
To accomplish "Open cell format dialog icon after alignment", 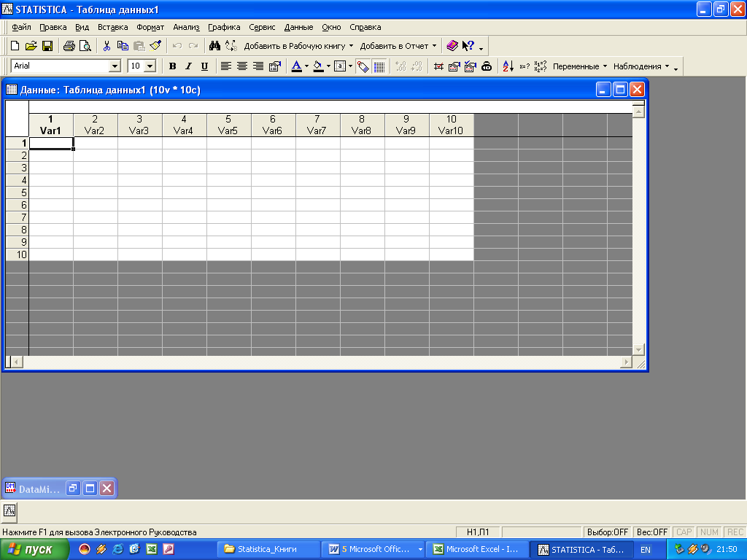I will tap(274, 66).
